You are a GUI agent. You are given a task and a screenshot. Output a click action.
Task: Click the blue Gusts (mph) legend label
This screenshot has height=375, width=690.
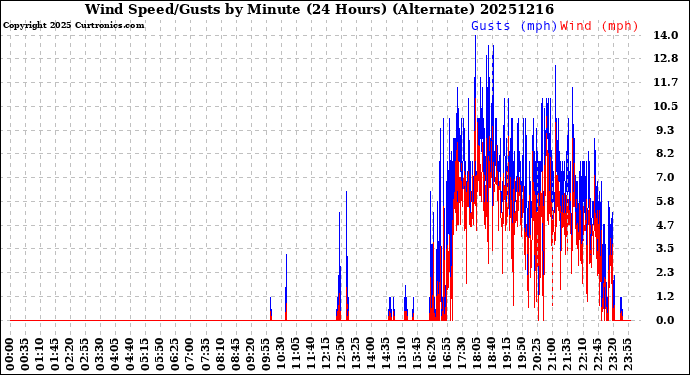tap(514, 26)
